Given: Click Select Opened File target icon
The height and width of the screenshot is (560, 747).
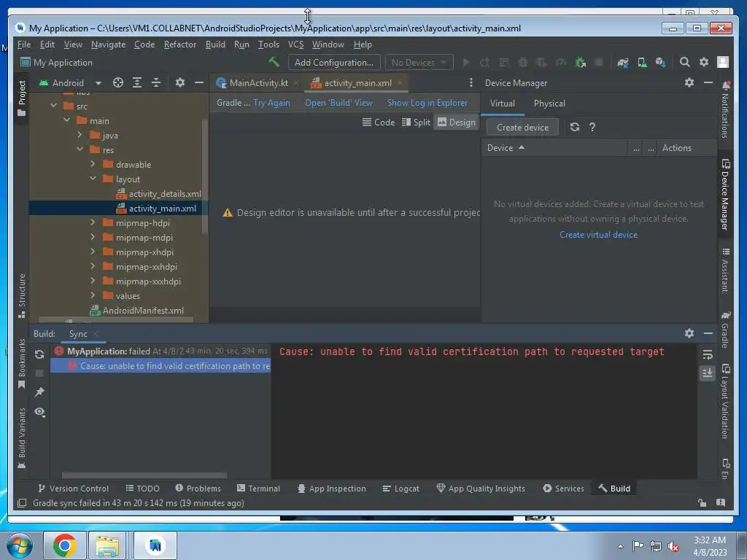Looking at the screenshot, I should (x=118, y=82).
